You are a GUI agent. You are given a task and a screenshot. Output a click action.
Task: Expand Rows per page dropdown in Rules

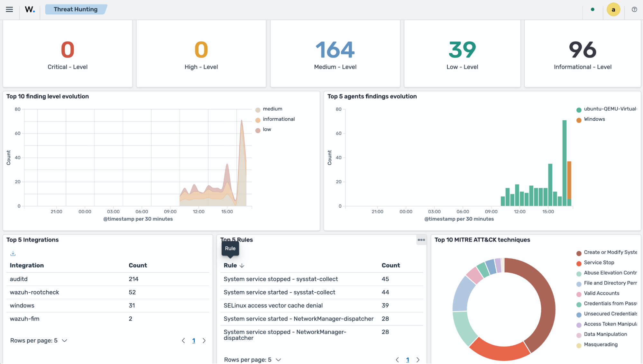click(x=253, y=359)
